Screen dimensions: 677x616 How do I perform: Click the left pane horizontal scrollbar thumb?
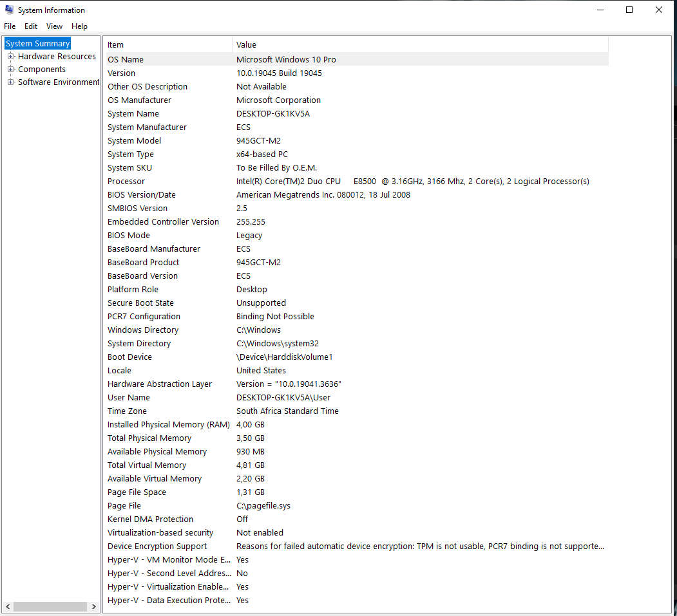point(50,606)
